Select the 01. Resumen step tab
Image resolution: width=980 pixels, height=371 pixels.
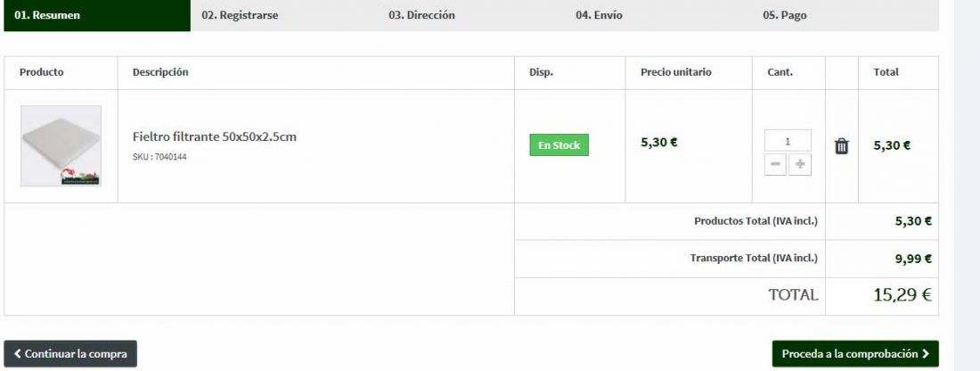(97, 16)
